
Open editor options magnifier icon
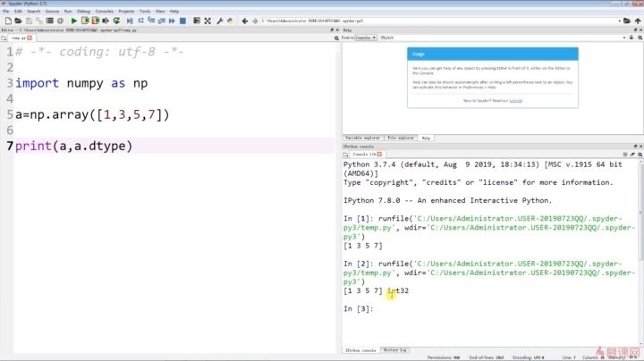pos(336,38)
